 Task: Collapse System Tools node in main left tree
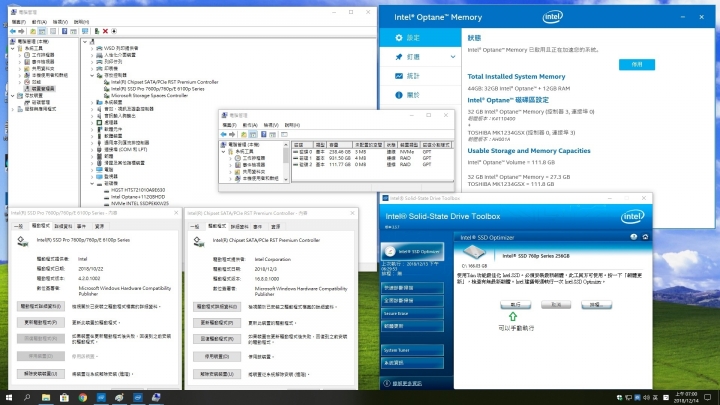click(x=13, y=48)
